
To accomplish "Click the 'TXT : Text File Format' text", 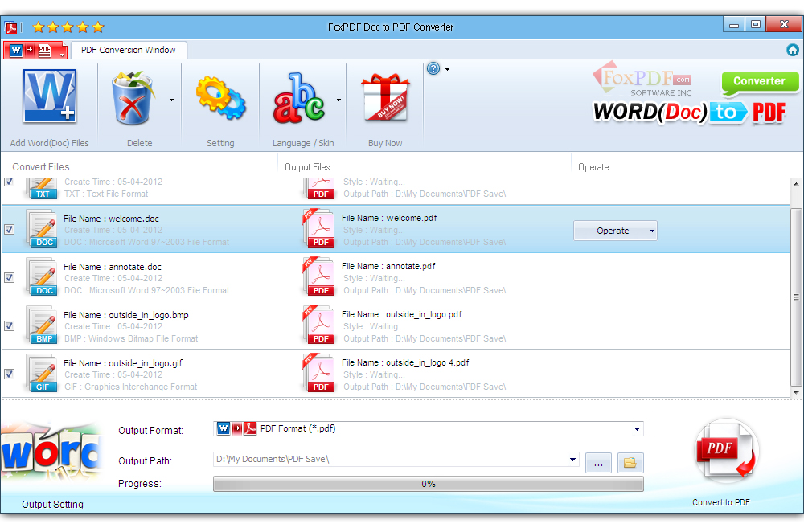I will (x=106, y=194).
